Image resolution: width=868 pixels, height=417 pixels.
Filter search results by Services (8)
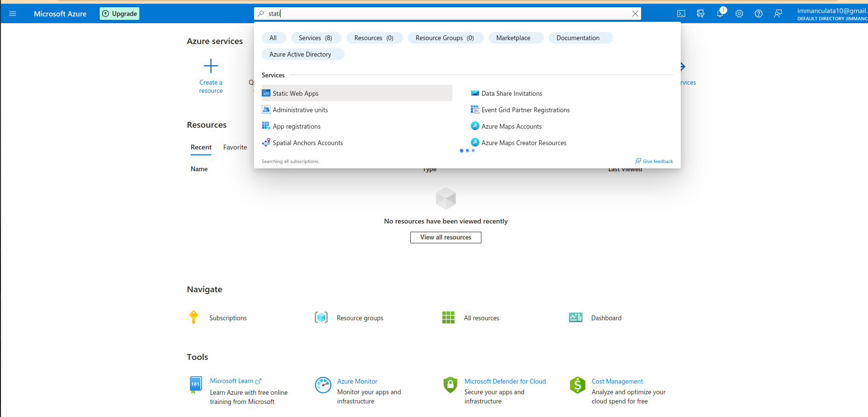(x=316, y=38)
